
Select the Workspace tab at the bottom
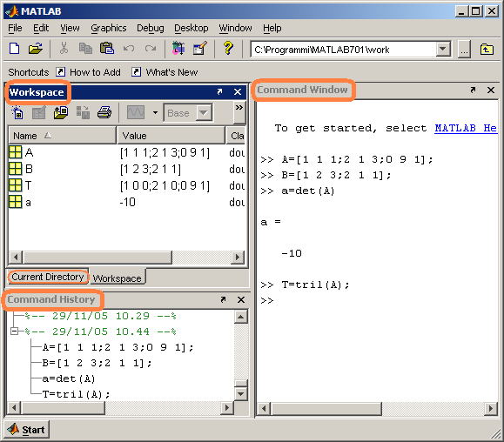117,278
